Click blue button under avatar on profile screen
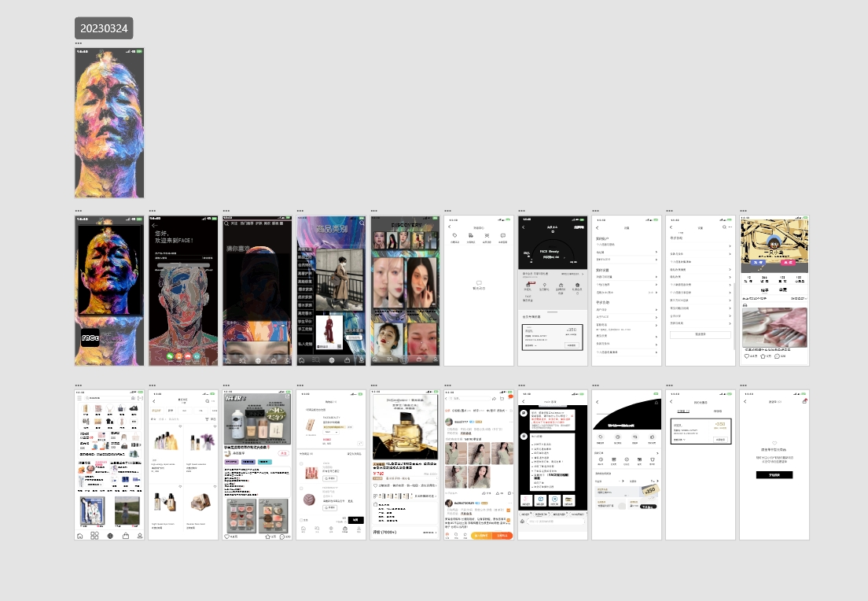868x601 pixels. (x=759, y=262)
